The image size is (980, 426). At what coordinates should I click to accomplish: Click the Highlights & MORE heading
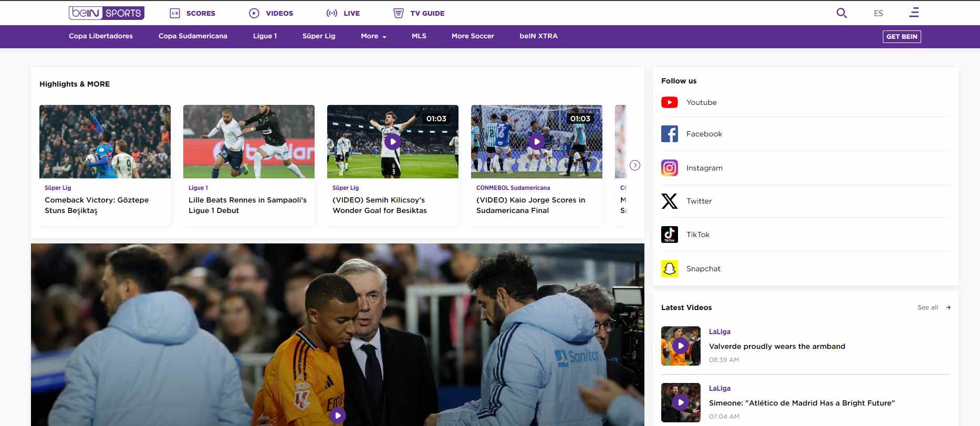pos(75,84)
